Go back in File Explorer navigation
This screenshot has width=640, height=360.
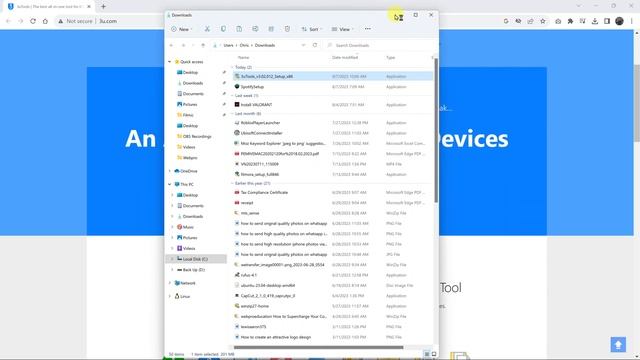pos(171,45)
